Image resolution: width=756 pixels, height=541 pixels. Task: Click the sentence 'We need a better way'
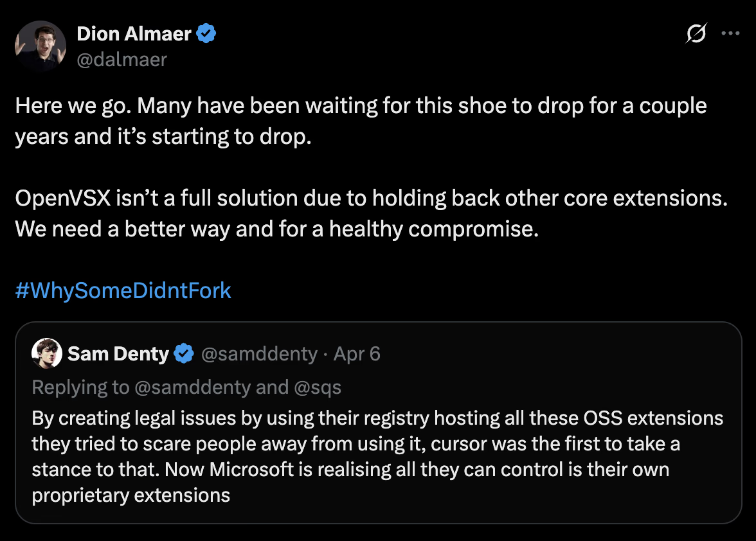(x=276, y=229)
